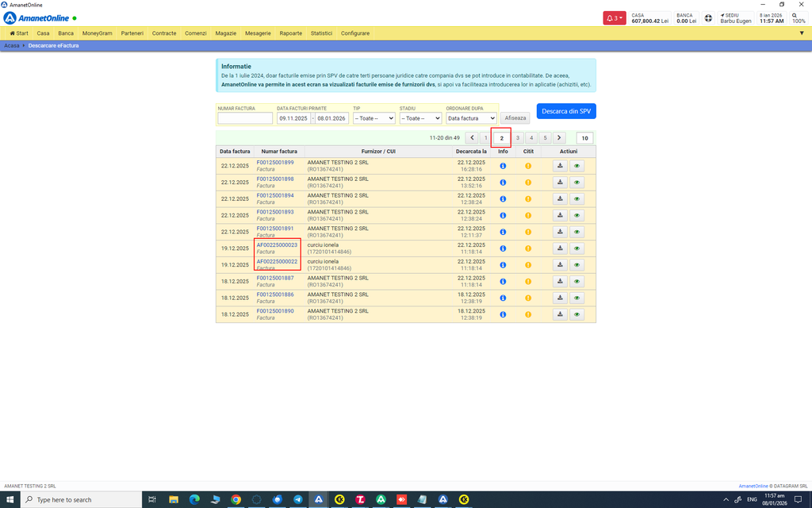812x508 pixels.
Task: Go to previous page arrow
Action: click(x=472, y=138)
